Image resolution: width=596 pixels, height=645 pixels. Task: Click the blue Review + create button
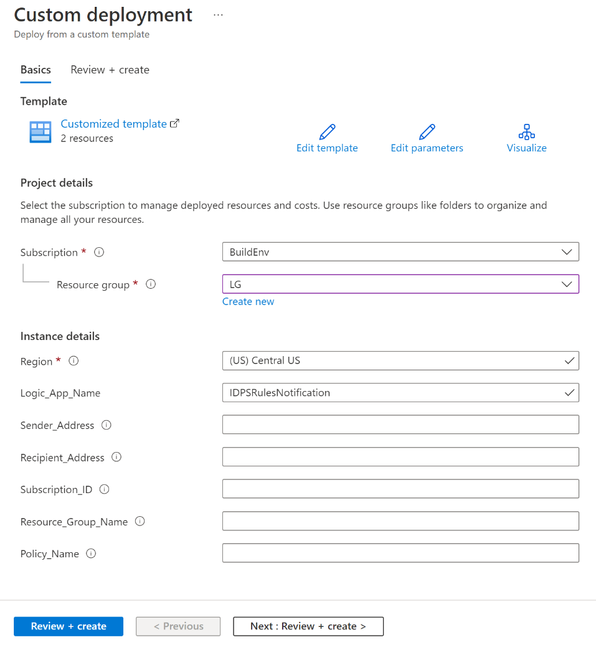coord(68,626)
